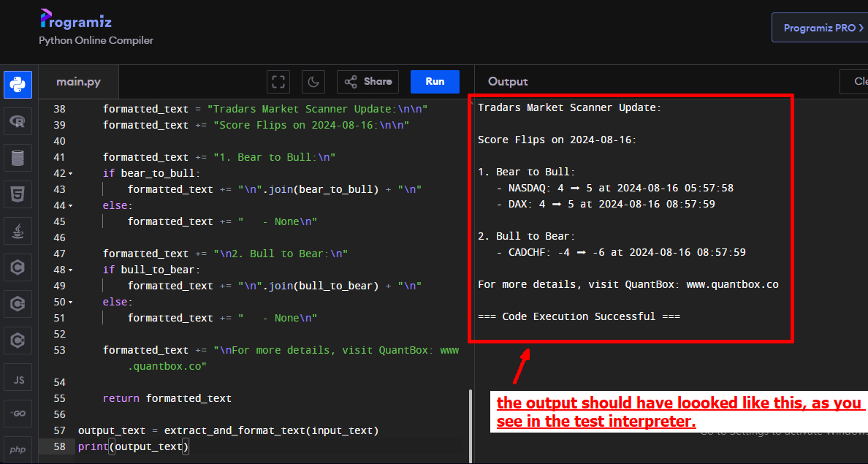Click line 39 'Score Flips' code string
Image resolution: width=868 pixels, height=464 pixels.
[312, 125]
